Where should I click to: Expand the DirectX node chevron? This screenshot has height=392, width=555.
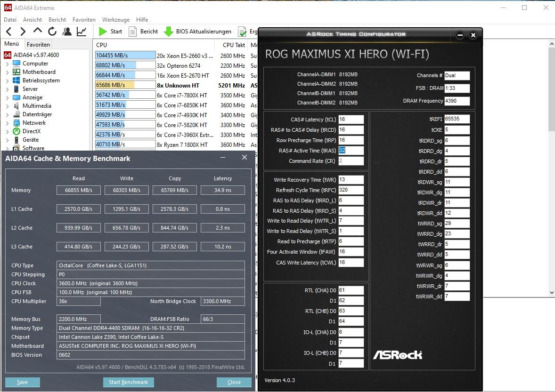8,131
